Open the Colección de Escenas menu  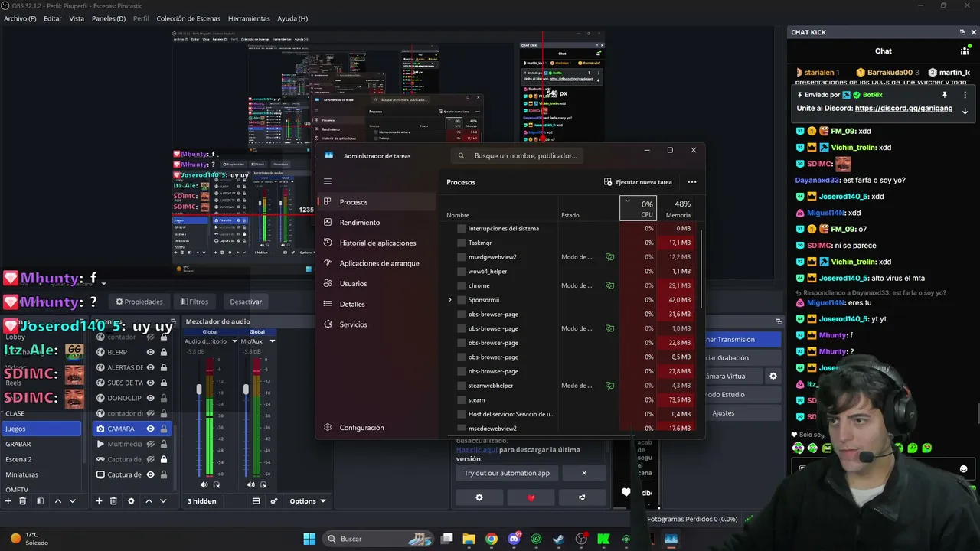tap(188, 18)
